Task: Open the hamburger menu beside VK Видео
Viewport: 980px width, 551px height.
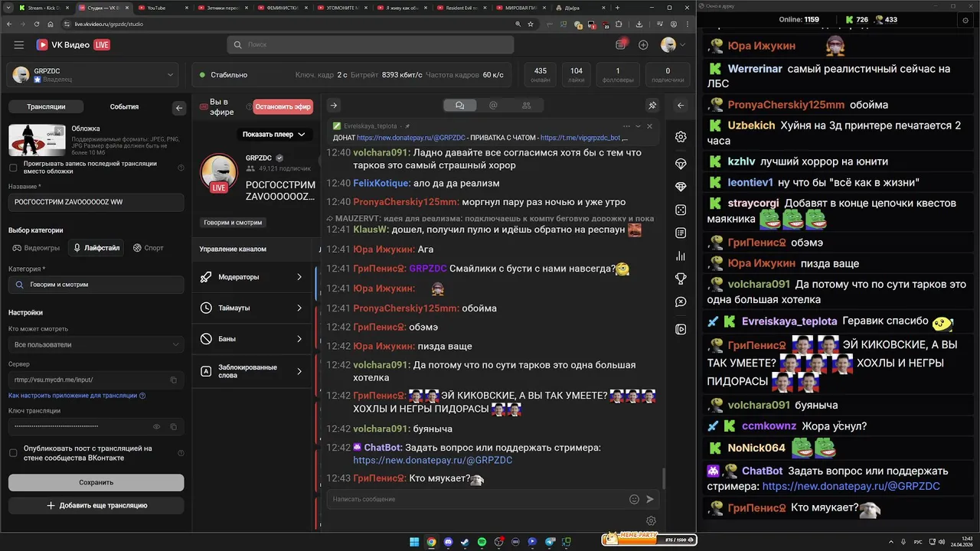Action: (x=18, y=45)
